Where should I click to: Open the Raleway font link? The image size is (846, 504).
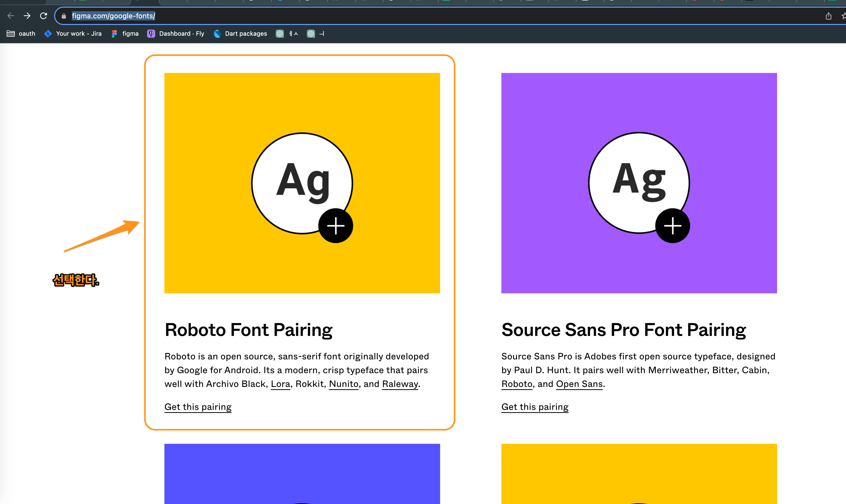pos(400,384)
